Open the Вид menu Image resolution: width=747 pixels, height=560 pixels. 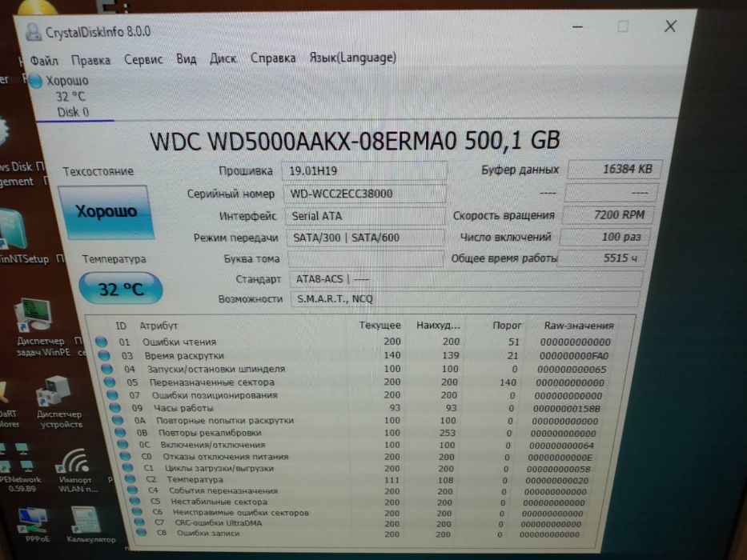pyautogui.click(x=187, y=59)
